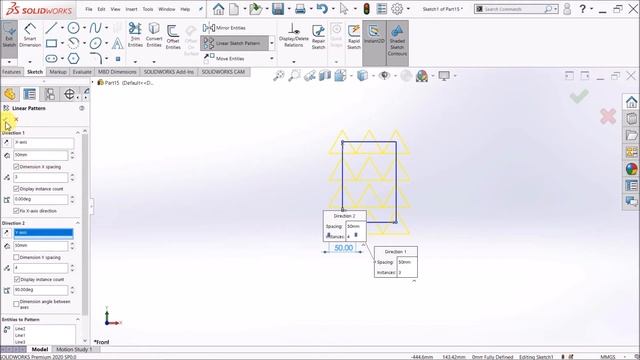Click Linear Pattern help icon
This screenshot has height=360, width=640.
coord(82,108)
